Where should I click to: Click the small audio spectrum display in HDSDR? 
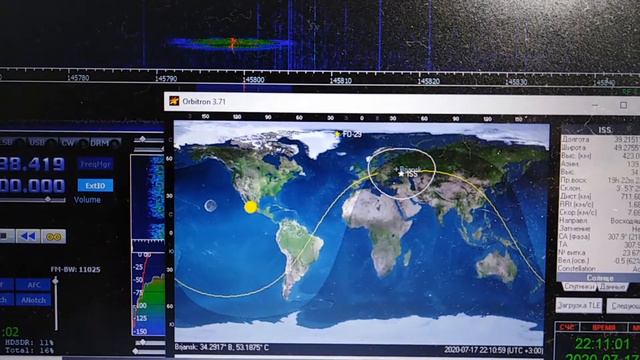tap(149, 293)
